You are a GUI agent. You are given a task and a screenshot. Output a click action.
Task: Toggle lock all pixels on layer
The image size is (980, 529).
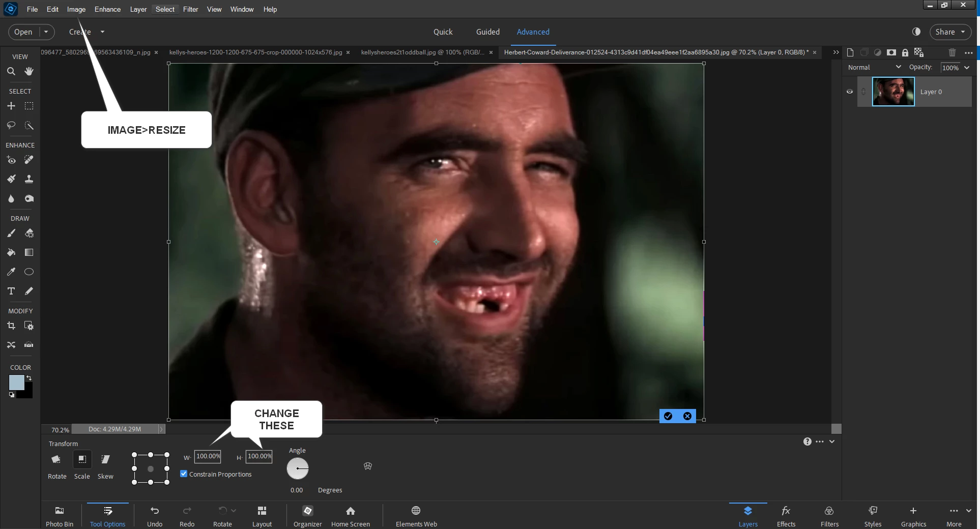pyautogui.click(x=905, y=52)
